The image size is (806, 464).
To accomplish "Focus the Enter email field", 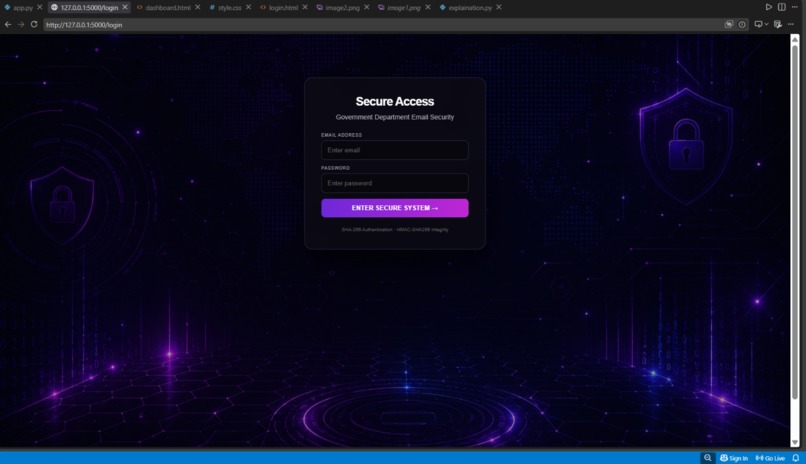I will pyautogui.click(x=395, y=150).
